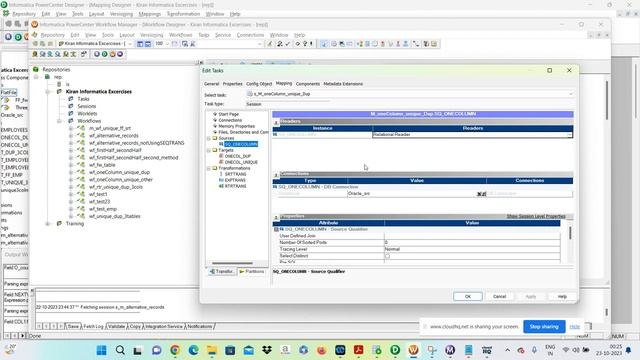This screenshot has width=640, height=360.
Task: Open the Partitions view tab
Action: 252,271
